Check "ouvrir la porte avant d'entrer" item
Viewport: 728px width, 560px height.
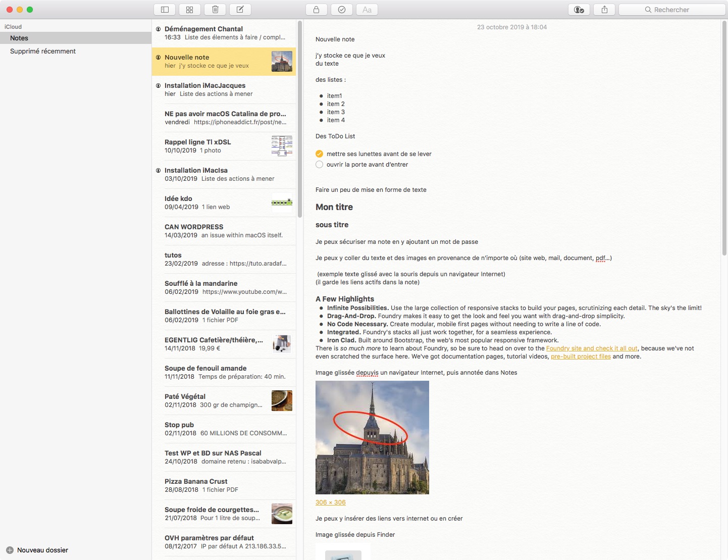(319, 165)
